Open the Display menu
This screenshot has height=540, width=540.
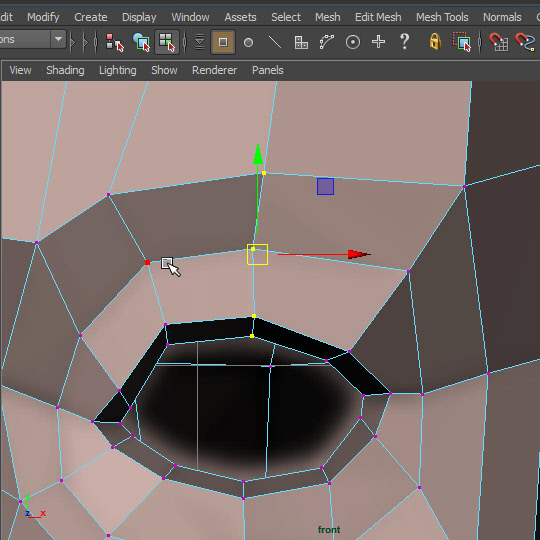point(139,17)
